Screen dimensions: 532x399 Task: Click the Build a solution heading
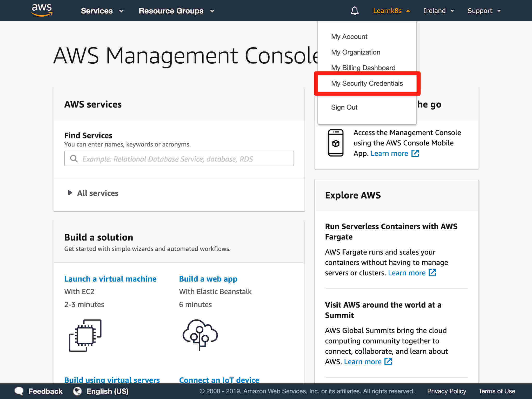click(98, 237)
